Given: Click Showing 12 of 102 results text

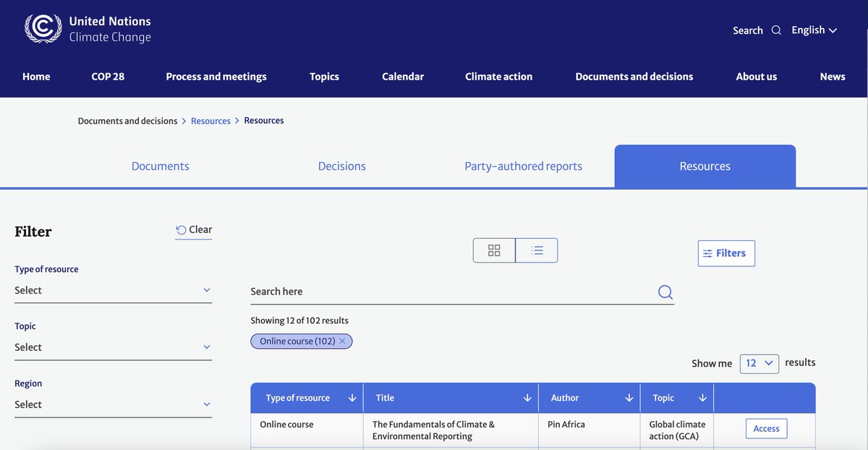Looking at the screenshot, I should tap(299, 320).
